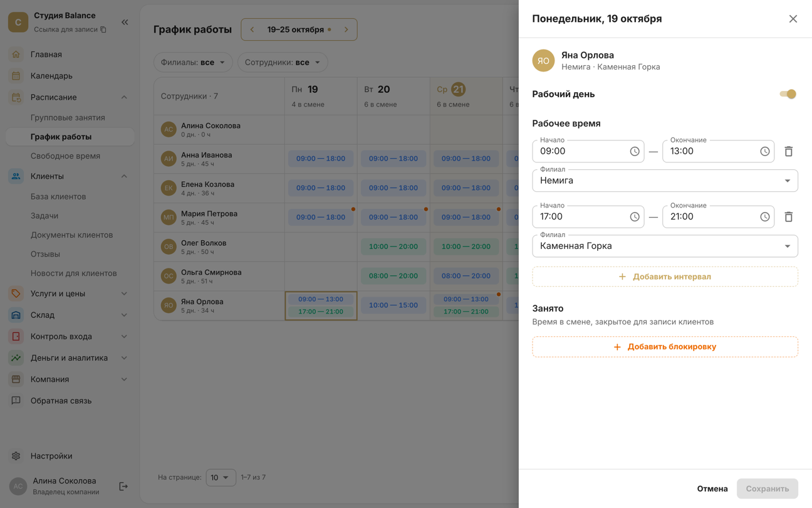
Task: Open Документы клиентов in the sidebar
Action: (72, 235)
